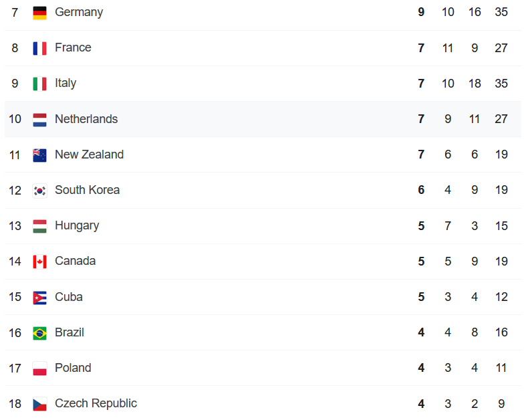Click the Netherlands flag icon

click(x=39, y=120)
